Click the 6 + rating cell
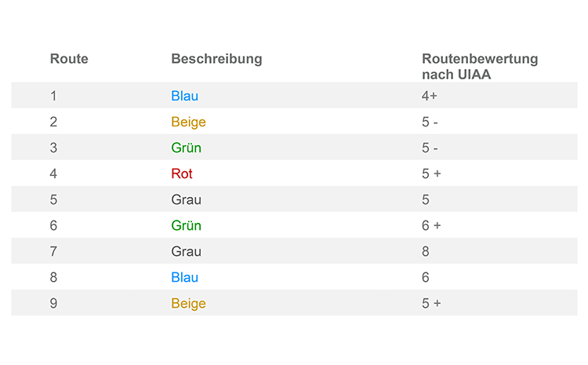The height and width of the screenshot is (365, 588). point(431,225)
